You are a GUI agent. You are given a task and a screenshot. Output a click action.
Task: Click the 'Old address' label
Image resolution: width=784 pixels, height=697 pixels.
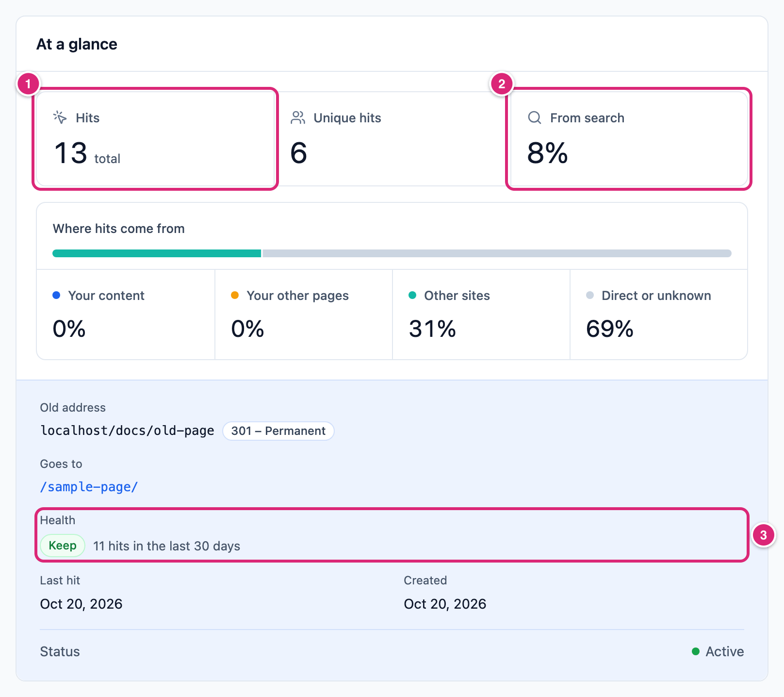coord(73,408)
